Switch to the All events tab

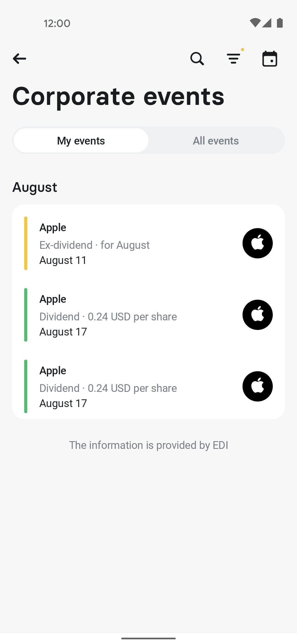click(216, 141)
